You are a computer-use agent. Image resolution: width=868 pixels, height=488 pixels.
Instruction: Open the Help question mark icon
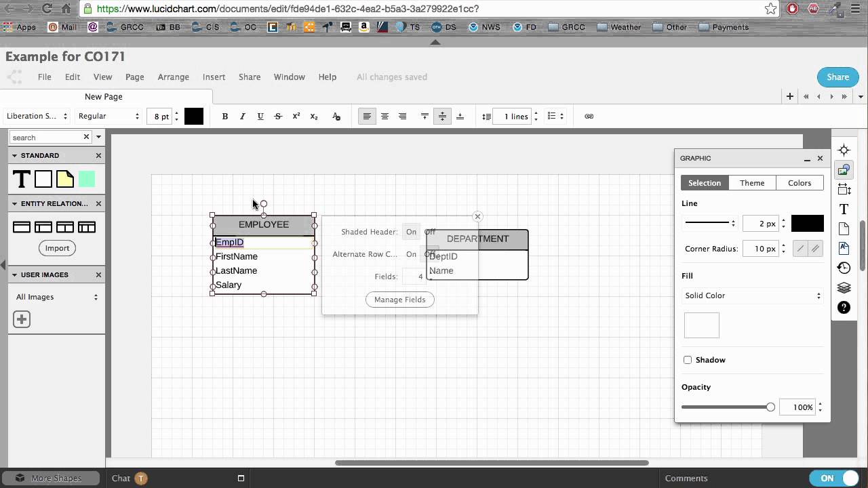(x=844, y=308)
